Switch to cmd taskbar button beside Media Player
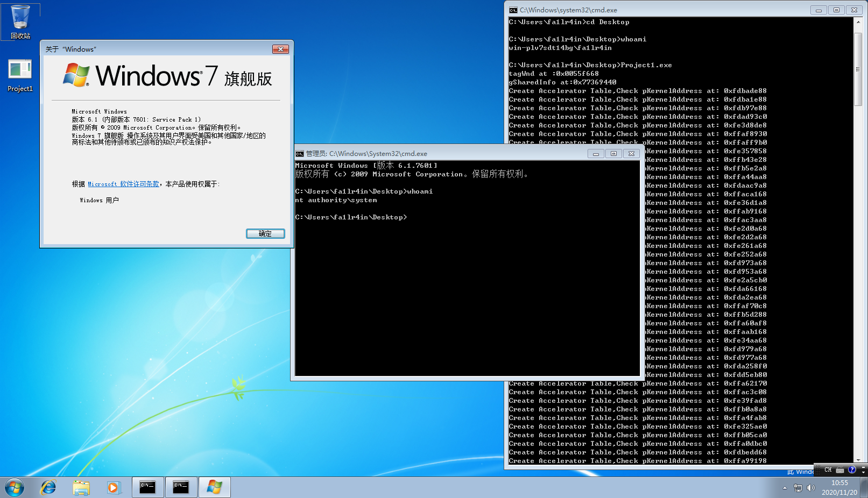Viewport: 868px width, 498px height. (x=147, y=487)
